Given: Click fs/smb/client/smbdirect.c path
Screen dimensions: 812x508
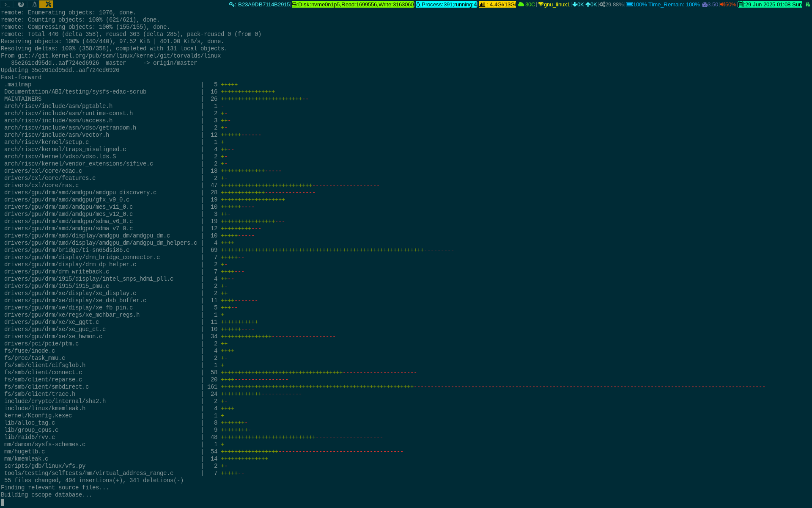Looking at the screenshot, I should 47,387.
